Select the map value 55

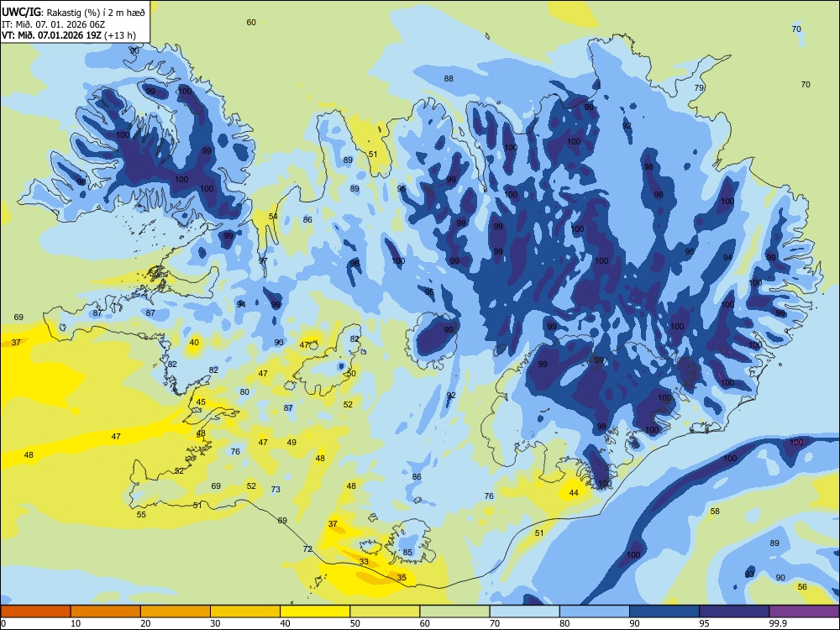pos(141,514)
